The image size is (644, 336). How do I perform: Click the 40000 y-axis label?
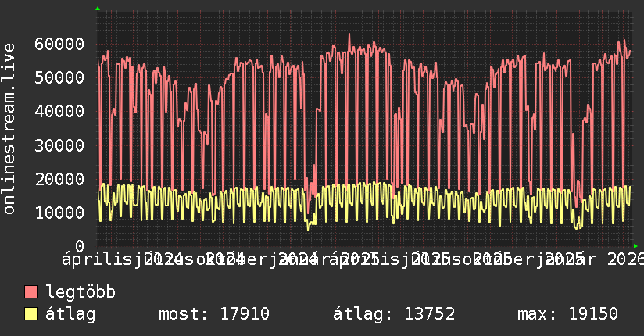[x=59, y=111]
